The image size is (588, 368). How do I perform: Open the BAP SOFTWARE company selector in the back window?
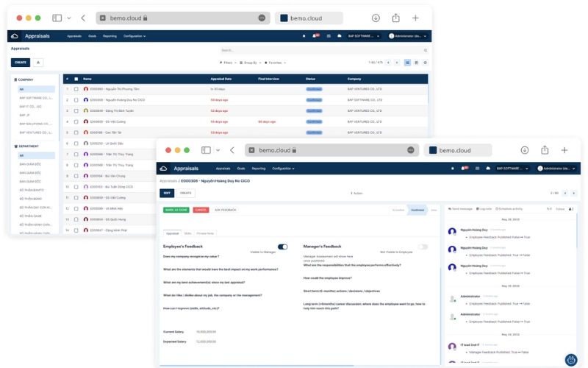point(364,36)
